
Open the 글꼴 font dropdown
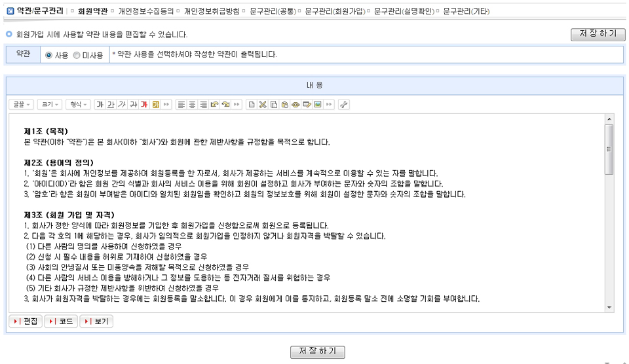tap(22, 105)
